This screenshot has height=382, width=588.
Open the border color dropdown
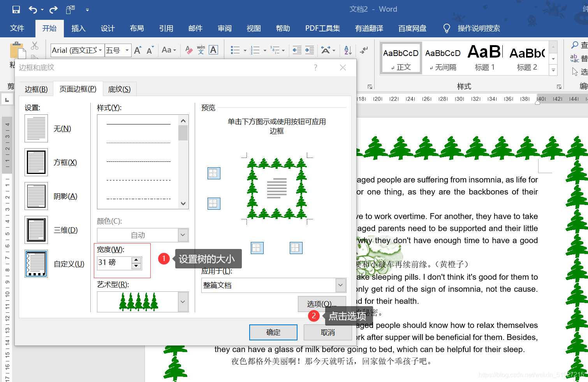click(x=183, y=235)
